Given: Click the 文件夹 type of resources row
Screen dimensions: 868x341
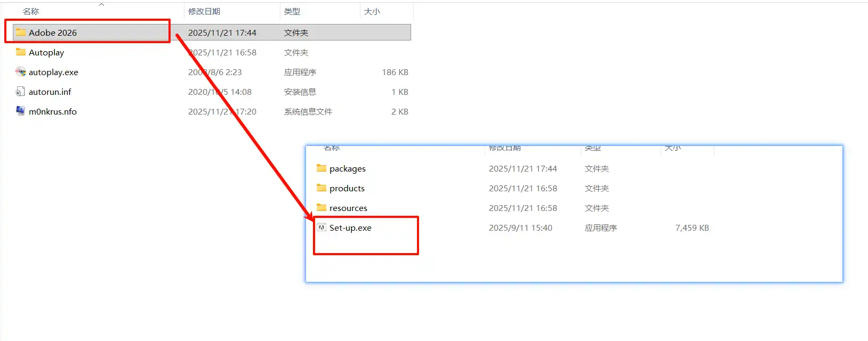Looking at the screenshot, I should [597, 208].
